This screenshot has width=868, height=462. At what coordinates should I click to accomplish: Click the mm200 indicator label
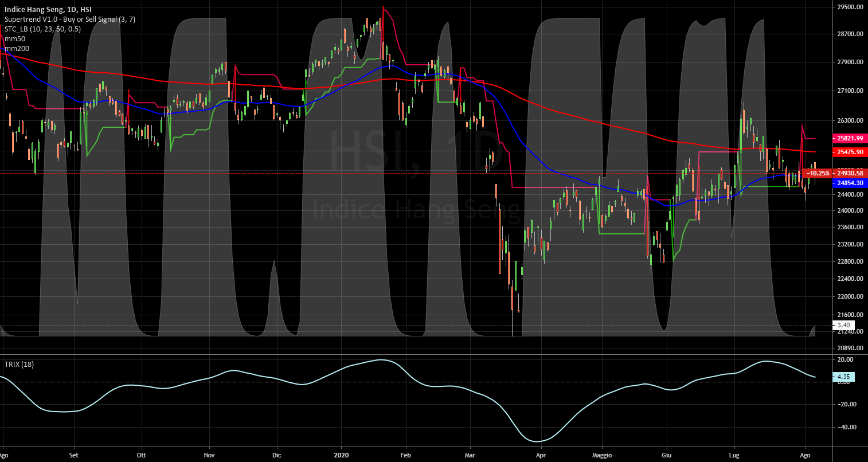[x=15, y=49]
